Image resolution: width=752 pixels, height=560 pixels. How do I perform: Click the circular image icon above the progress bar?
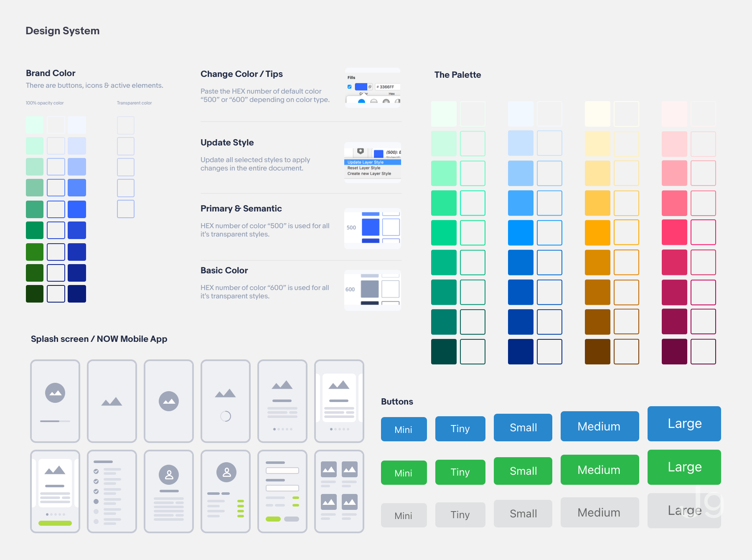(55, 393)
